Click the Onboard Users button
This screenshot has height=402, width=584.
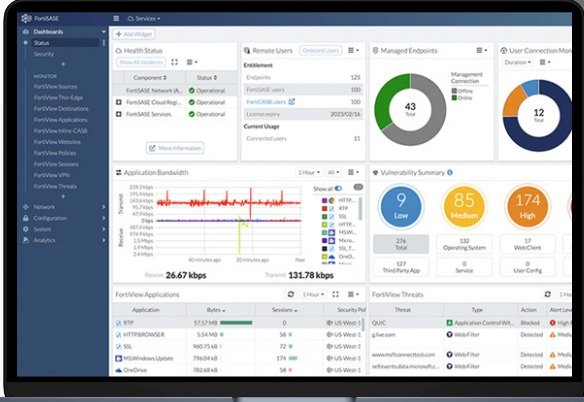tap(321, 51)
